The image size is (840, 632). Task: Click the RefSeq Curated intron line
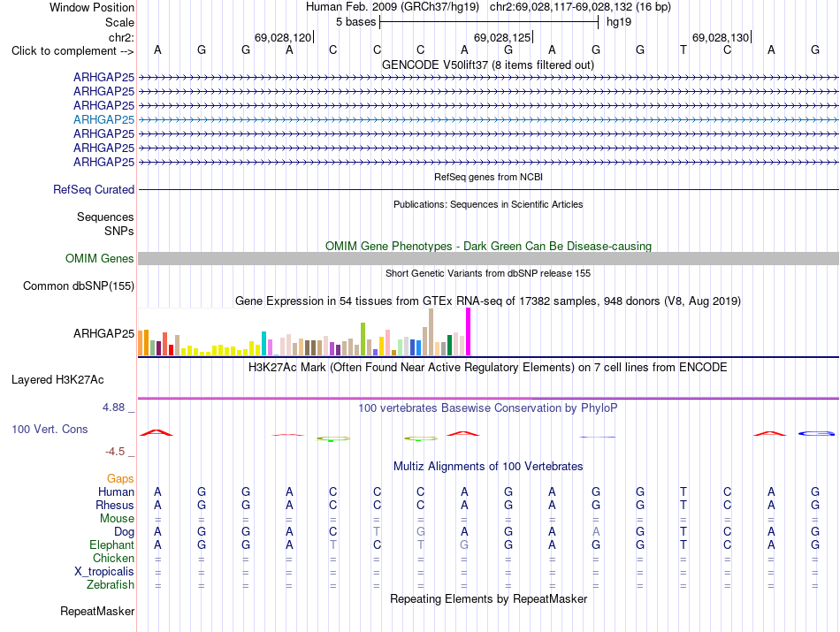489,189
